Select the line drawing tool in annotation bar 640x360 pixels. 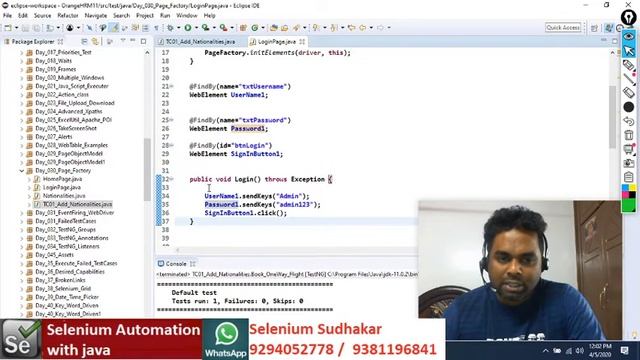(629, 79)
